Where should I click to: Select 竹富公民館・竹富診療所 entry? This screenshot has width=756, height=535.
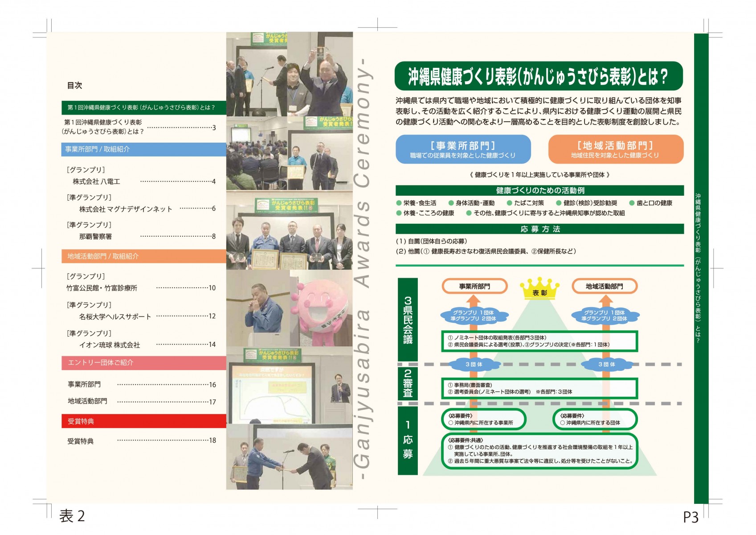click(141, 288)
